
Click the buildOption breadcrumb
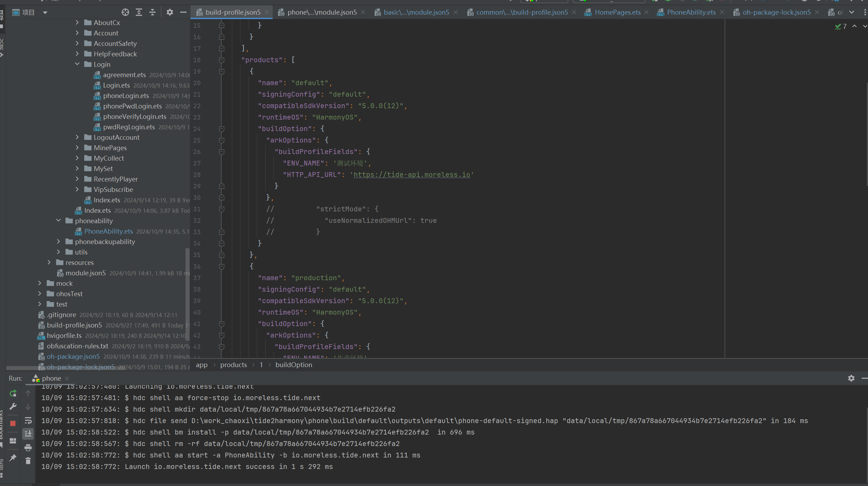coord(294,365)
